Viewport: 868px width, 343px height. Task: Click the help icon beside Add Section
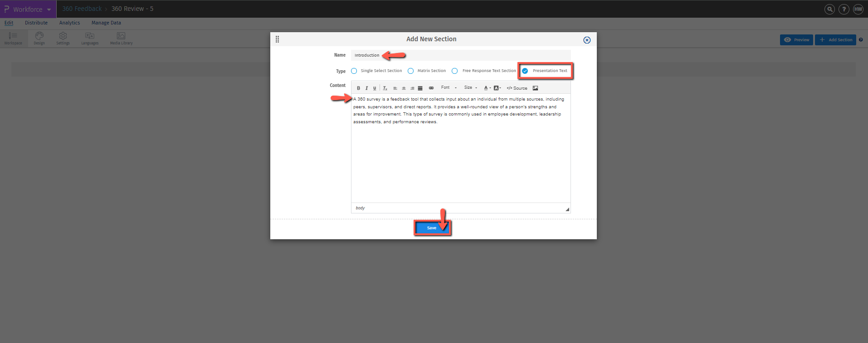click(x=861, y=40)
